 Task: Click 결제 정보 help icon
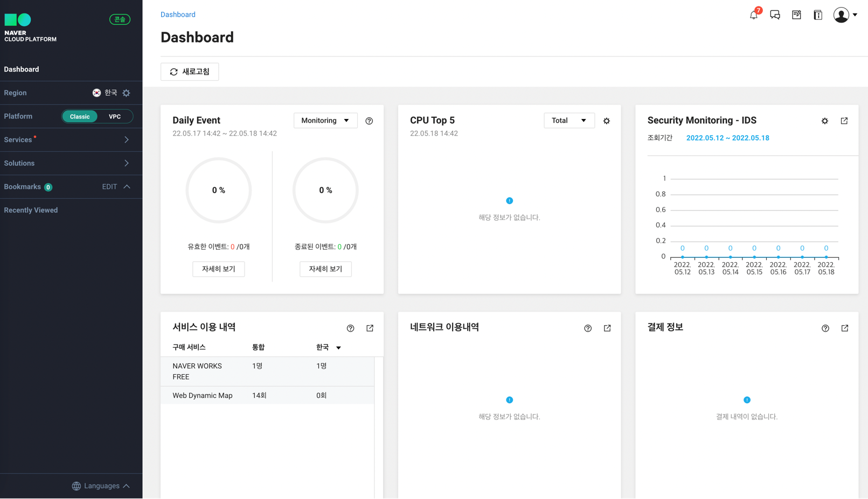[825, 328]
